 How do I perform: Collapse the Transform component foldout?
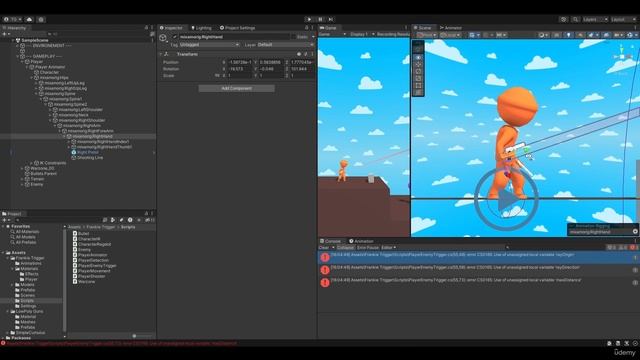[x=161, y=54]
